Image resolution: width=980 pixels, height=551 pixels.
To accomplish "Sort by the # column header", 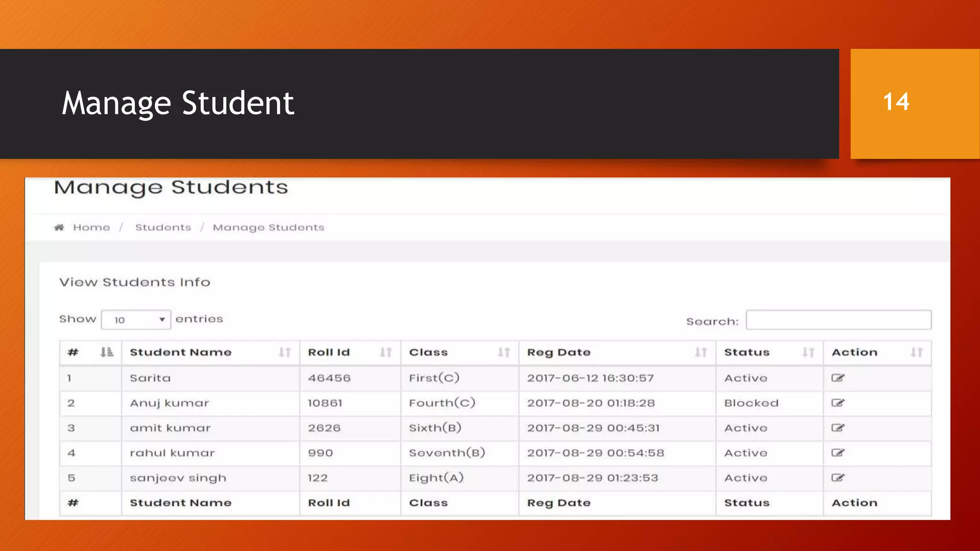I will tap(90, 353).
